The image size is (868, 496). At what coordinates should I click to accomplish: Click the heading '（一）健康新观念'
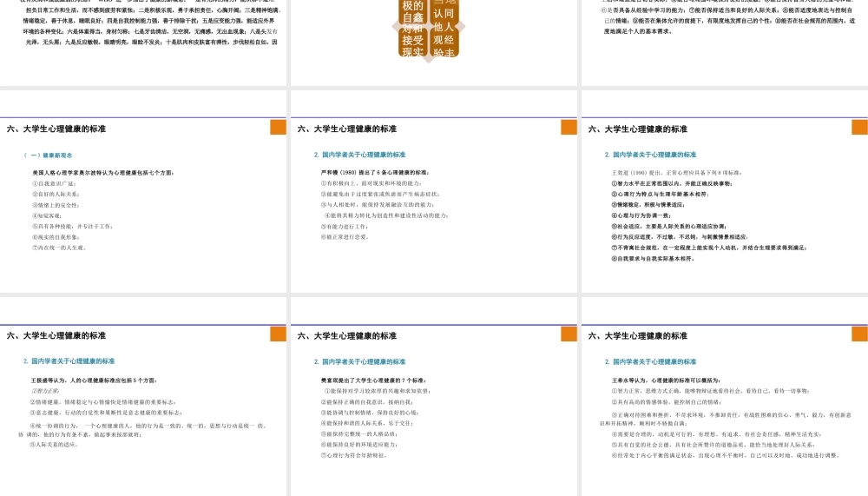coord(48,155)
